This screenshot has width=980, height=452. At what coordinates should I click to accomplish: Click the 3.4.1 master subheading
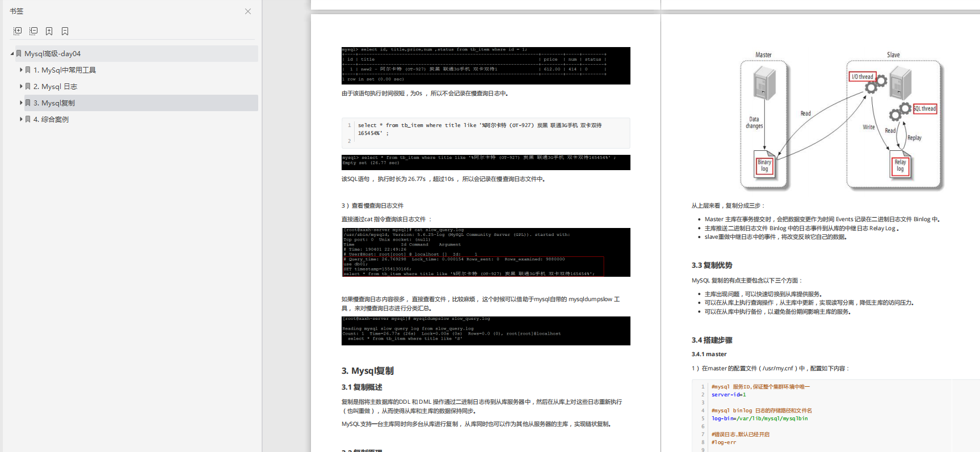[709, 354]
